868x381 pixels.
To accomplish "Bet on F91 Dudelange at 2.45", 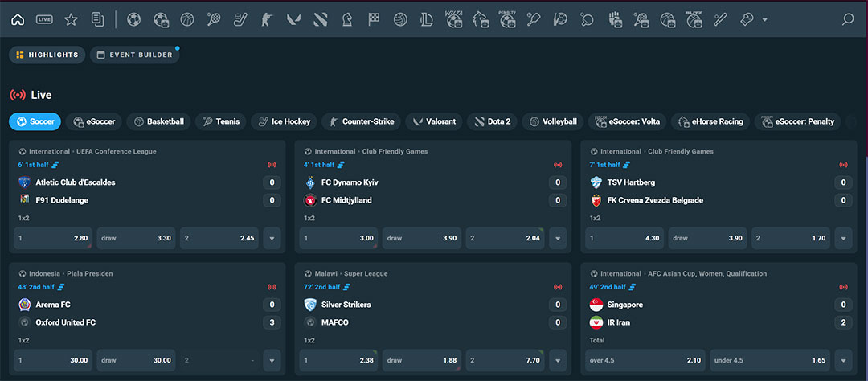I will (219, 238).
